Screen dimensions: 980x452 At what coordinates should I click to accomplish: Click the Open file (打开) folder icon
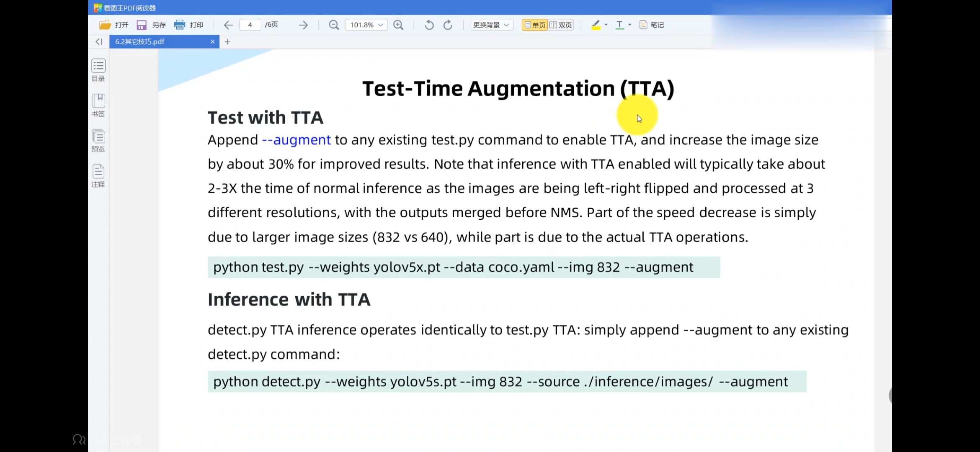click(105, 25)
